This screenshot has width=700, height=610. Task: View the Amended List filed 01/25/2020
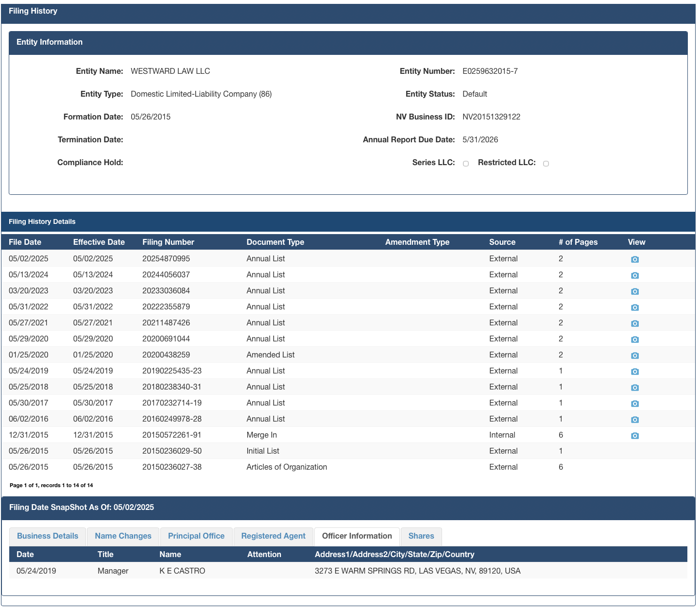[x=634, y=356]
